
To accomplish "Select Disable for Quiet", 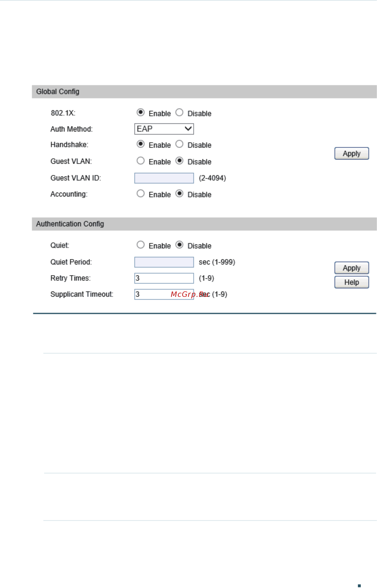I will click(x=180, y=245).
